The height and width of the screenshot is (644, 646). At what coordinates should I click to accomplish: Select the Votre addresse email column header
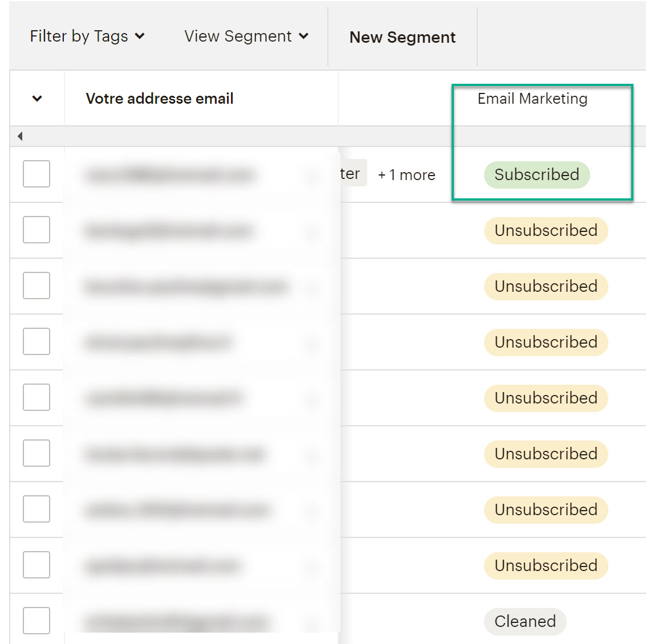click(160, 99)
